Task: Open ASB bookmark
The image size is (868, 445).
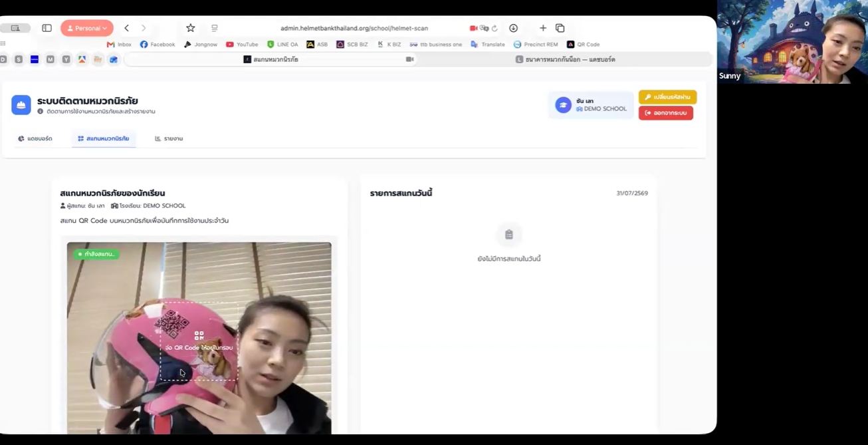Action: point(317,45)
